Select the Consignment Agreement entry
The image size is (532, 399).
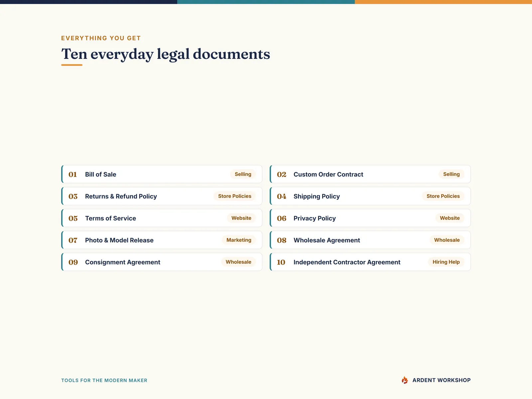(x=162, y=262)
